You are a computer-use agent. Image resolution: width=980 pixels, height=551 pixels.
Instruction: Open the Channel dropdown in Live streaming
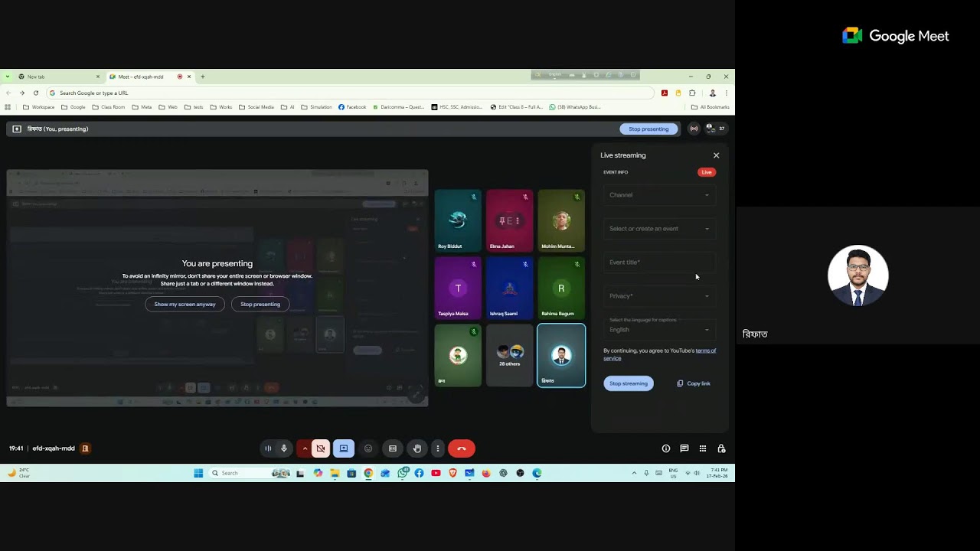[x=659, y=195]
